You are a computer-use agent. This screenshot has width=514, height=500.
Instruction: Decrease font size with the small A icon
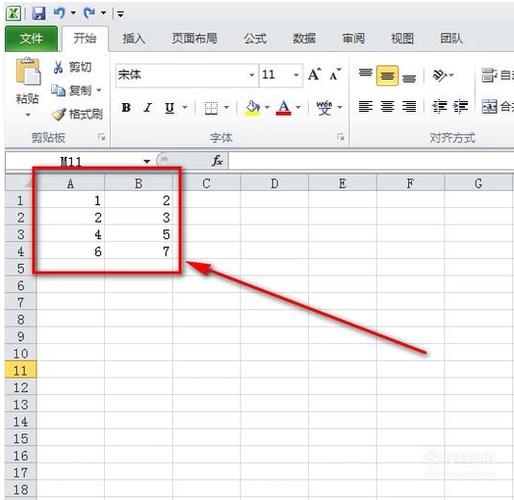335,75
